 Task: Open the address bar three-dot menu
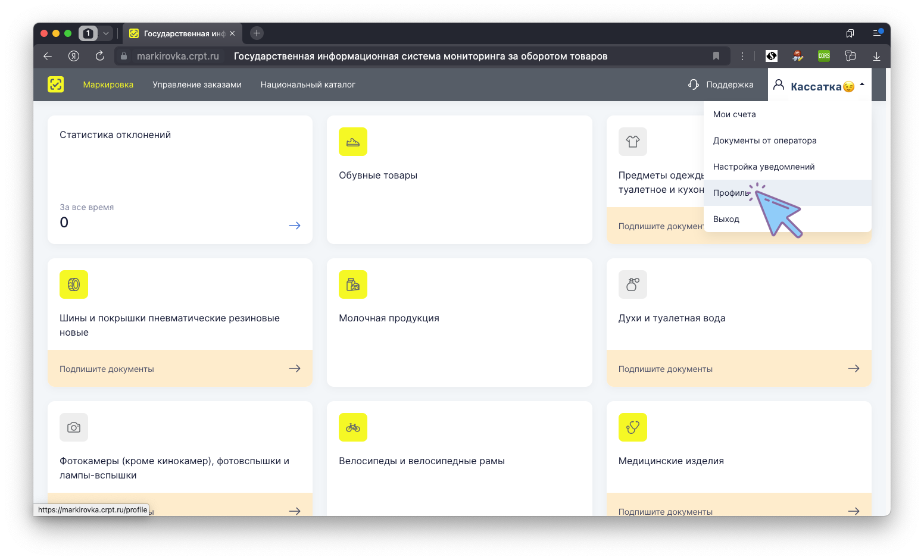coord(742,56)
